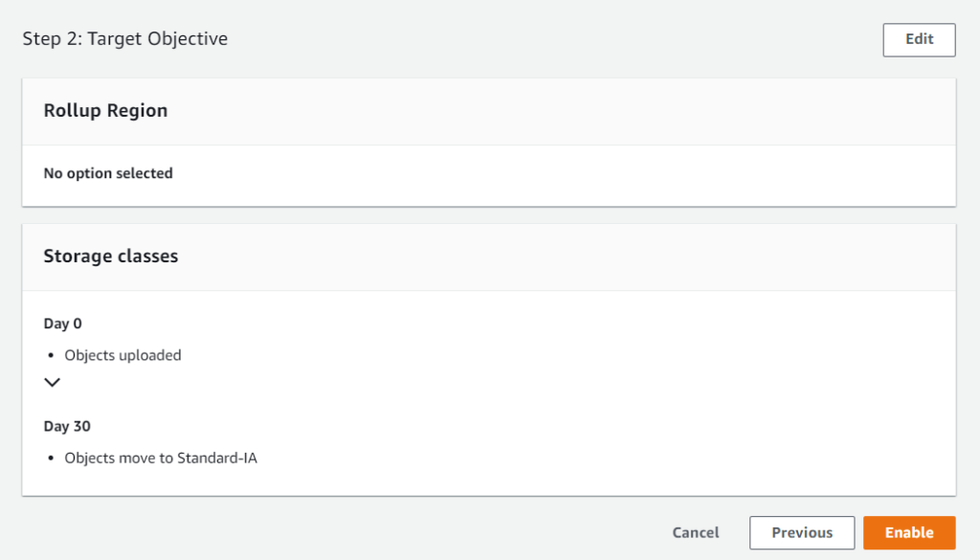The height and width of the screenshot is (560, 980).
Task: Click the 'Day 30' label
Action: tap(67, 426)
